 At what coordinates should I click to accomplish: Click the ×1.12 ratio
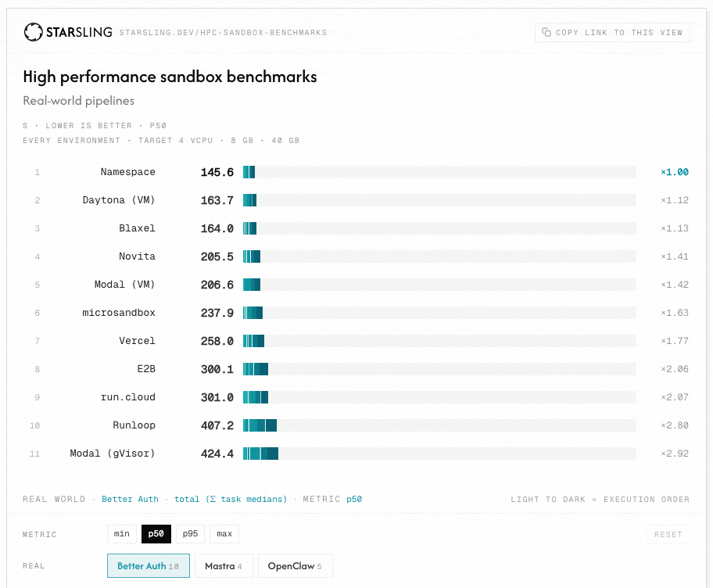(675, 200)
